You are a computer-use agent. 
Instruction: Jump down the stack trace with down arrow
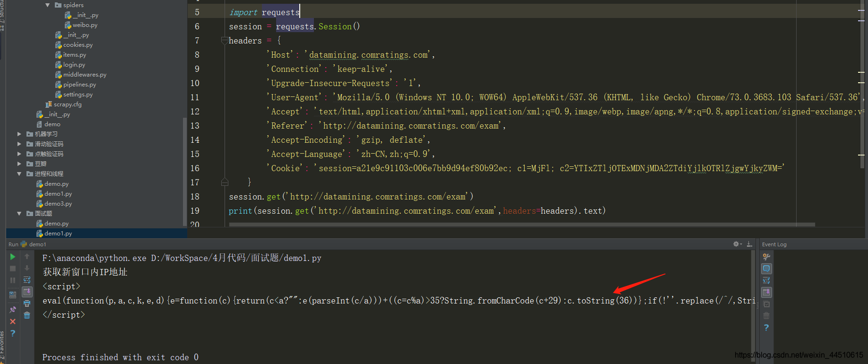[27, 268]
